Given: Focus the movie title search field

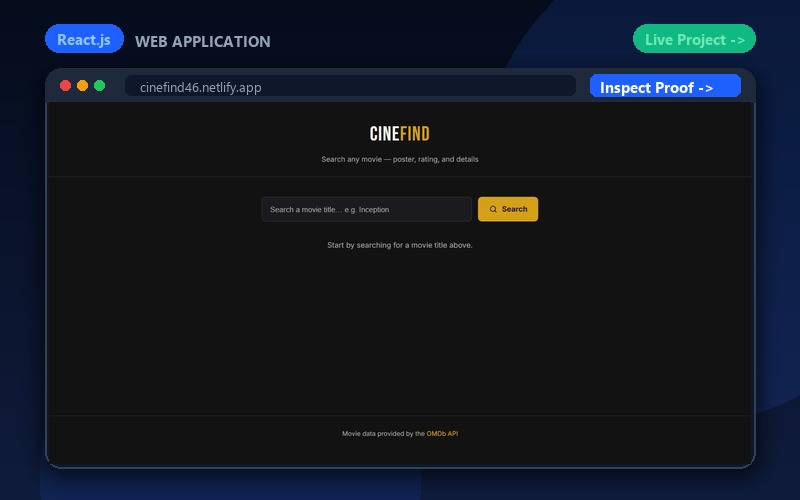Looking at the screenshot, I should pos(366,209).
